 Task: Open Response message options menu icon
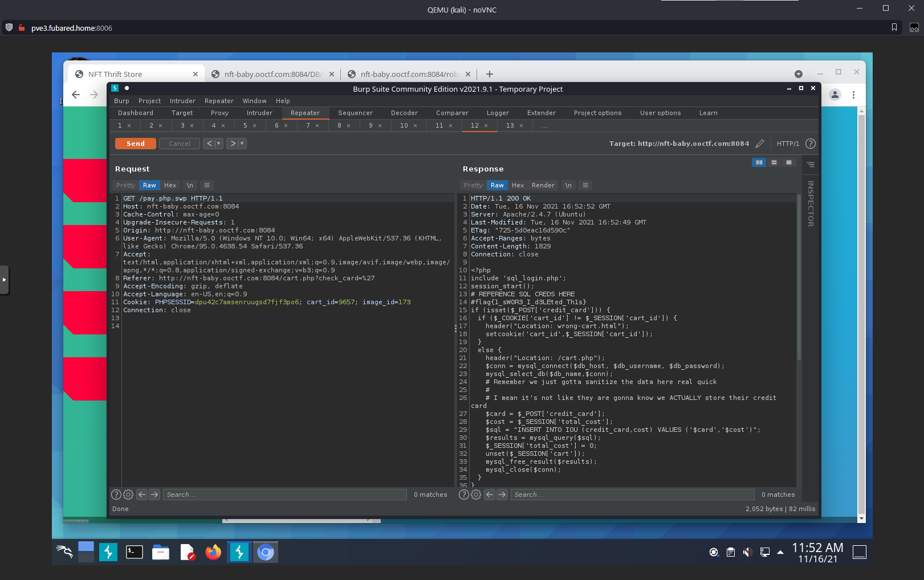[x=585, y=185]
